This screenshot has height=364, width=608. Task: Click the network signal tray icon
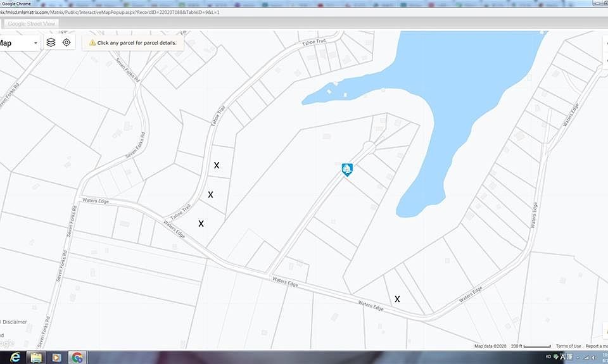tap(586, 357)
